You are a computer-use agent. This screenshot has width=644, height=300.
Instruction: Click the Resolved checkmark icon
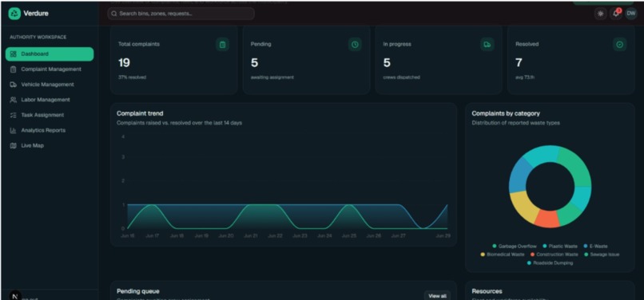click(x=620, y=45)
